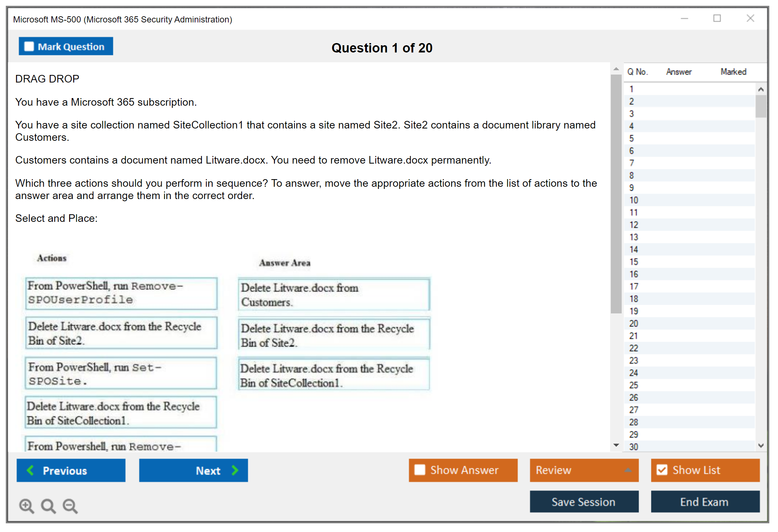
Task: Select the Remove-SPOUserProfile action box
Action: coord(121,293)
